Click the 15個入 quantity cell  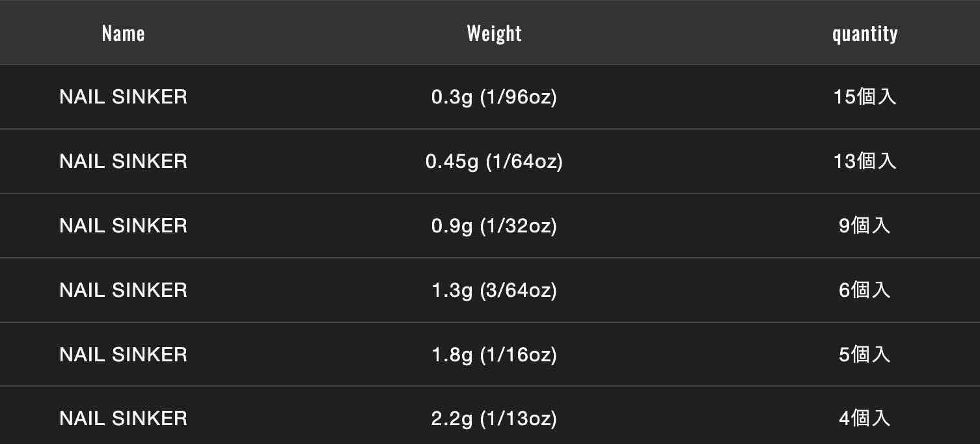[864, 97]
